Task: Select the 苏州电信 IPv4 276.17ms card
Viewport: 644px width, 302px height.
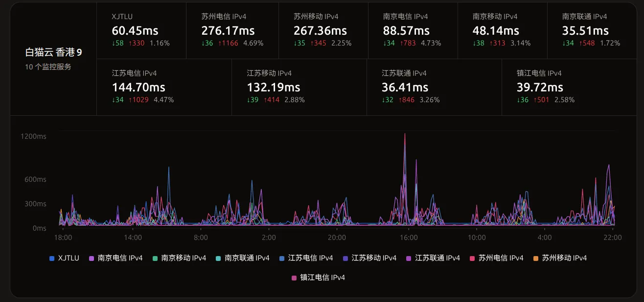Action: 232,30
